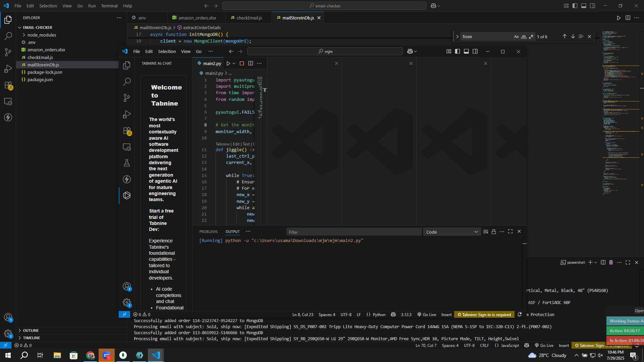644x362 pixels.
Task: Open Search view in email-checker activity bar
Action: pos(8,36)
